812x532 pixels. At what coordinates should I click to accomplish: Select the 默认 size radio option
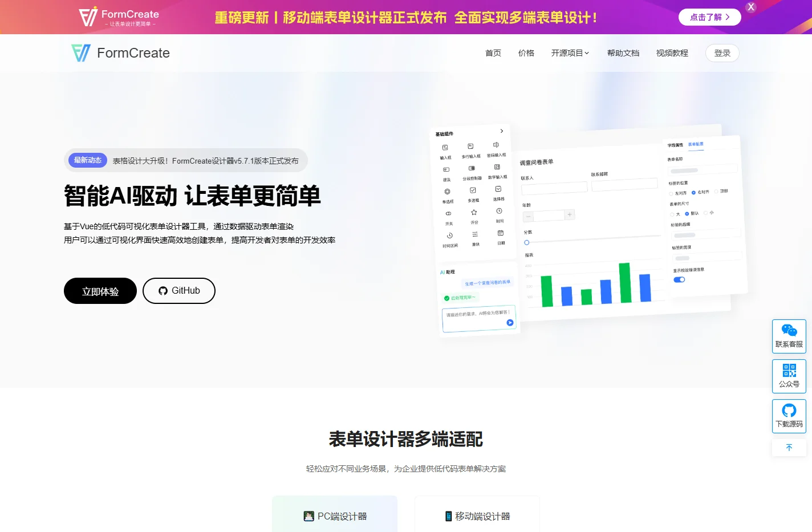(692, 213)
